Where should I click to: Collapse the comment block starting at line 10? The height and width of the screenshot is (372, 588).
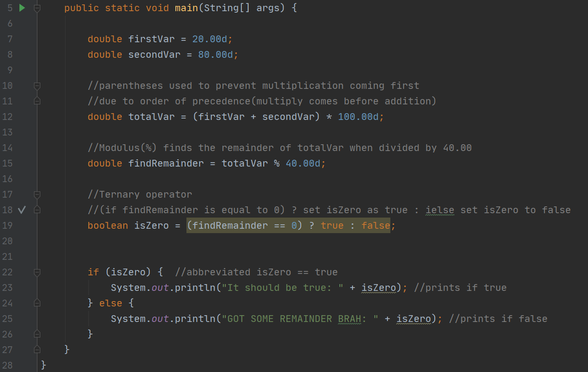pos(37,86)
